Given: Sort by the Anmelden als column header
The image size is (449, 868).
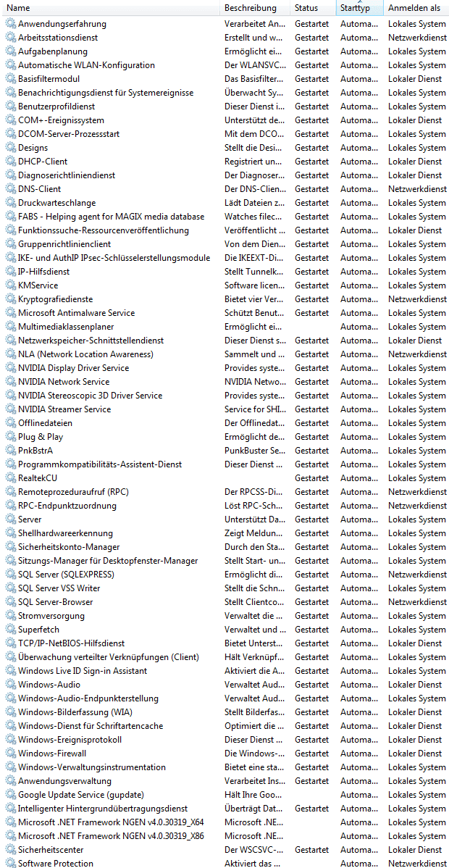Looking at the screenshot, I should (416, 8).
